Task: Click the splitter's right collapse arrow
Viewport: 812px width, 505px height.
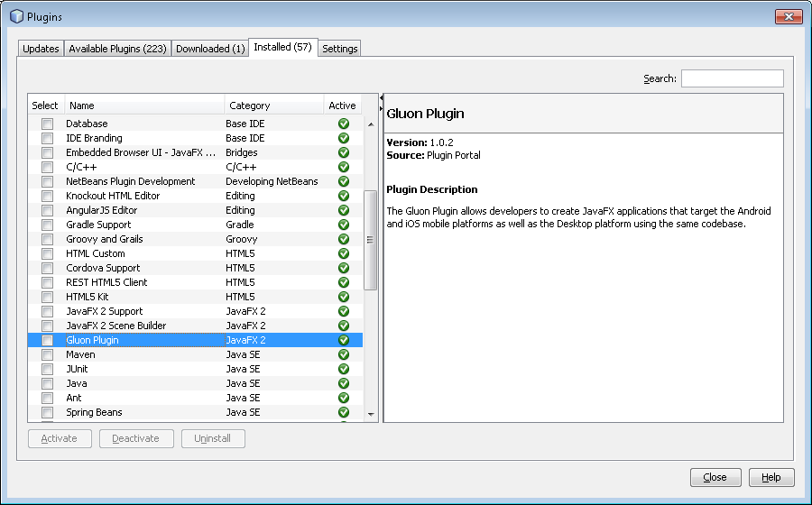Action: 381,108
